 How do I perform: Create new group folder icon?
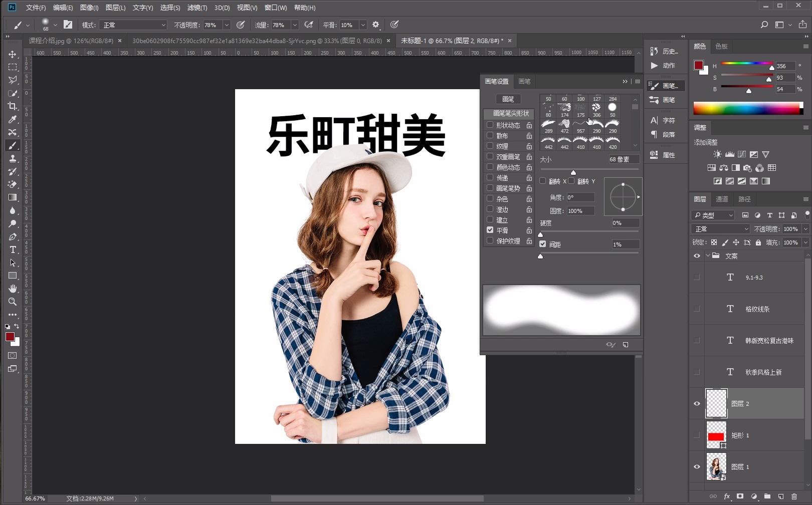pyautogui.click(x=767, y=496)
